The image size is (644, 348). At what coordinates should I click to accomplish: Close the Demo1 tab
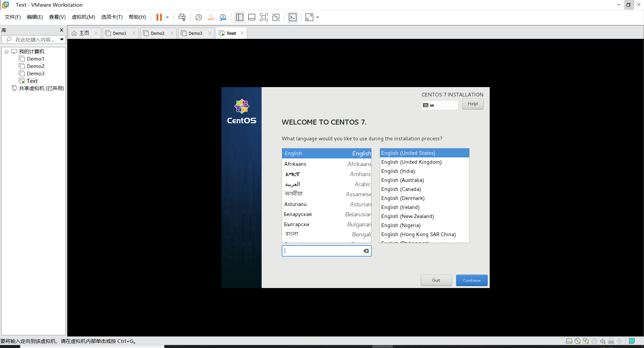[x=134, y=33]
